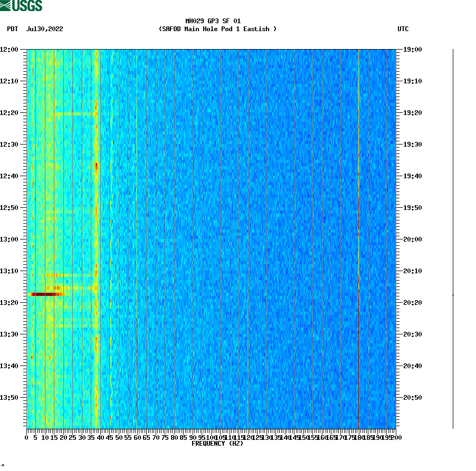Click the 40 Hz gridline in the spectrogram
This screenshot has height=471, width=476.
click(100, 237)
